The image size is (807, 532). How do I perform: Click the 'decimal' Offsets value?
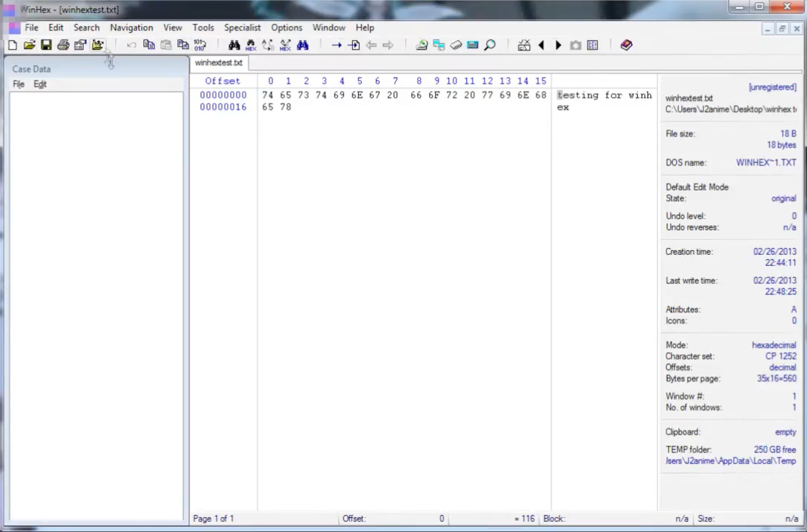(x=782, y=367)
